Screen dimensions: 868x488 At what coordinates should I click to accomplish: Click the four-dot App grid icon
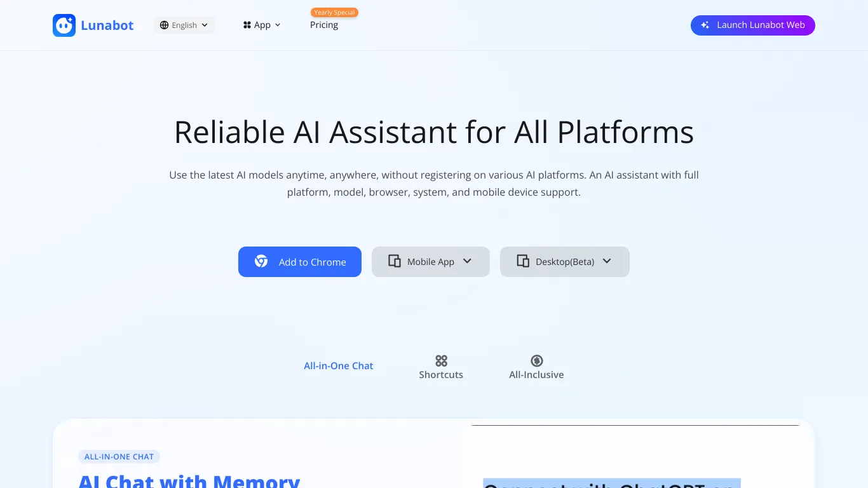pyautogui.click(x=247, y=25)
